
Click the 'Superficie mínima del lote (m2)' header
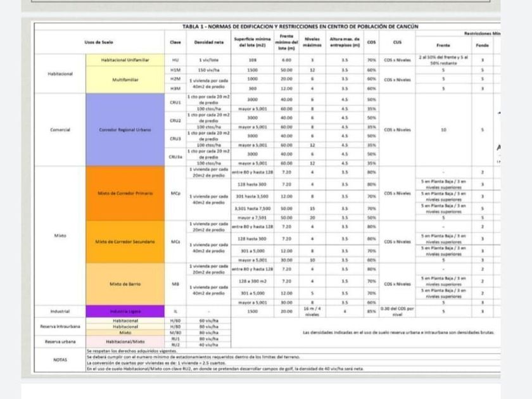tap(253, 42)
